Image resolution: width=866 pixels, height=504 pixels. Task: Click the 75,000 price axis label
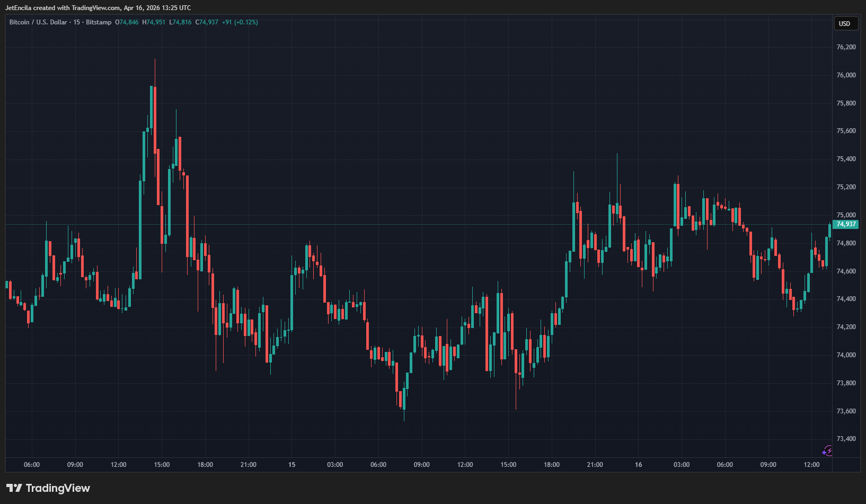click(x=846, y=215)
